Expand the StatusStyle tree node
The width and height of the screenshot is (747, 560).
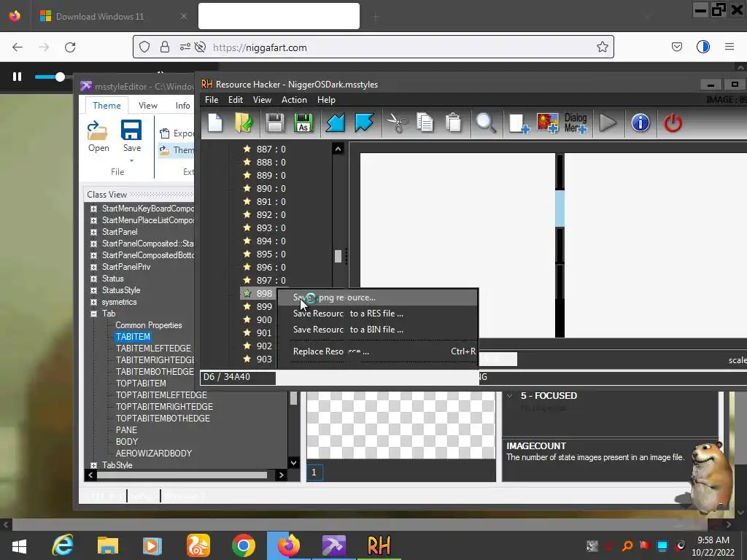tap(93, 290)
